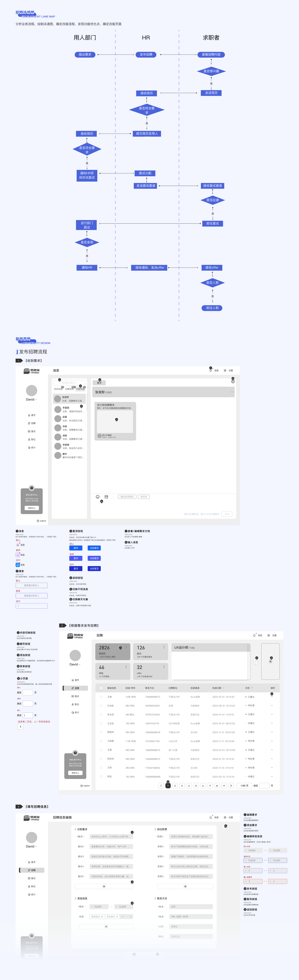Tick the checkbox for 程佳铭 row
Screen dimensions: 299x980
pos(101,759)
